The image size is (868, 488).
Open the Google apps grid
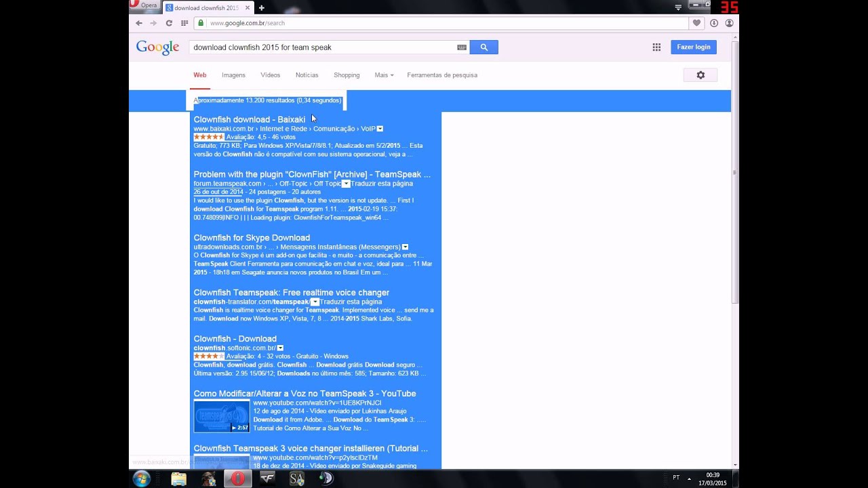click(656, 47)
